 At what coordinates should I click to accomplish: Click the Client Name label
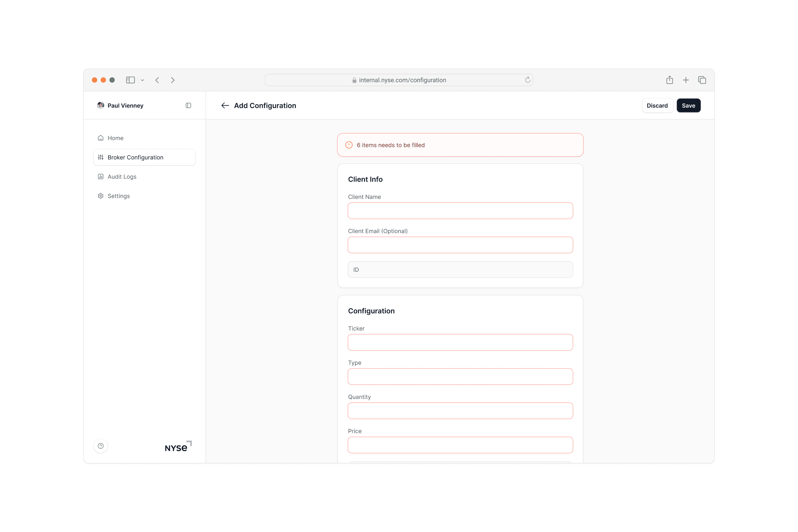pyautogui.click(x=364, y=197)
